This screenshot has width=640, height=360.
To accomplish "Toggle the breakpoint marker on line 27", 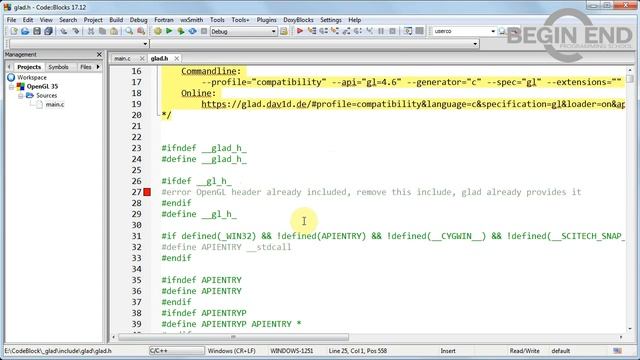I will [147, 192].
